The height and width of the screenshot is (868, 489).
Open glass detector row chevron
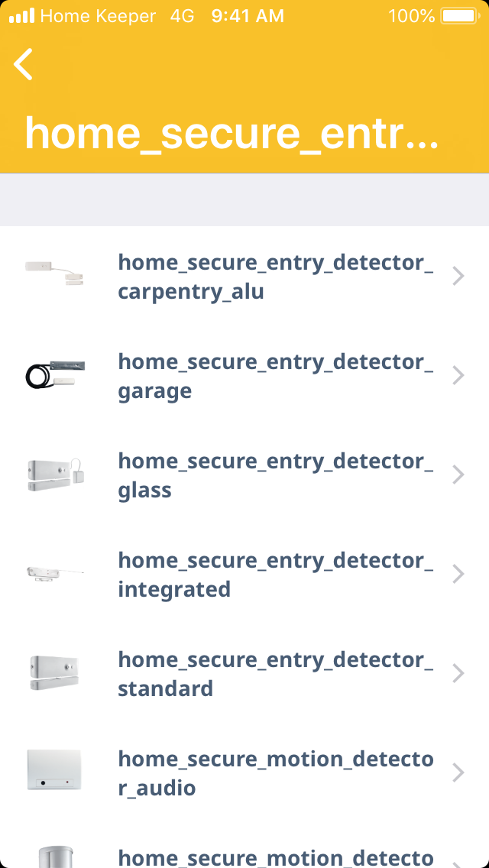point(458,474)
